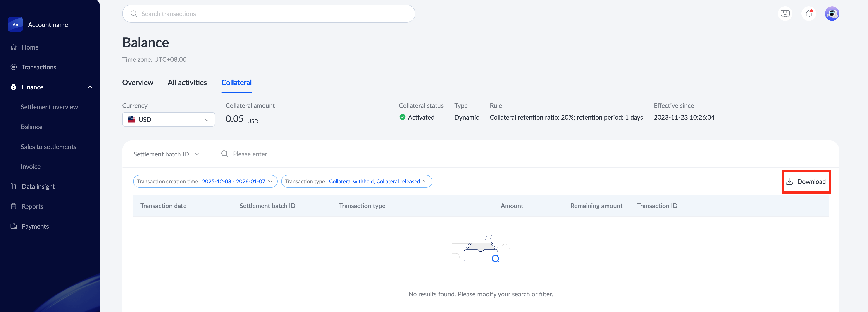Open the chat support icon
Image resolution: width=868 pixels, height=312 pixels.
785,14
